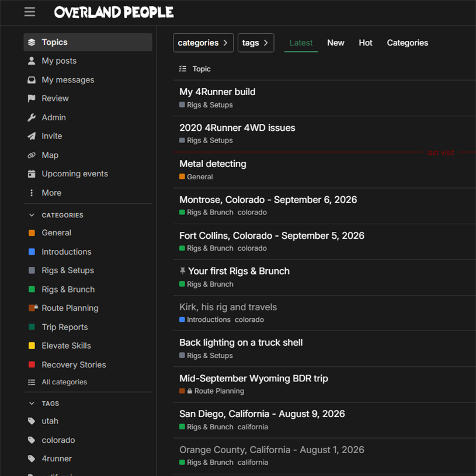Click General category badge under Metal detecting

click(196, 177)
